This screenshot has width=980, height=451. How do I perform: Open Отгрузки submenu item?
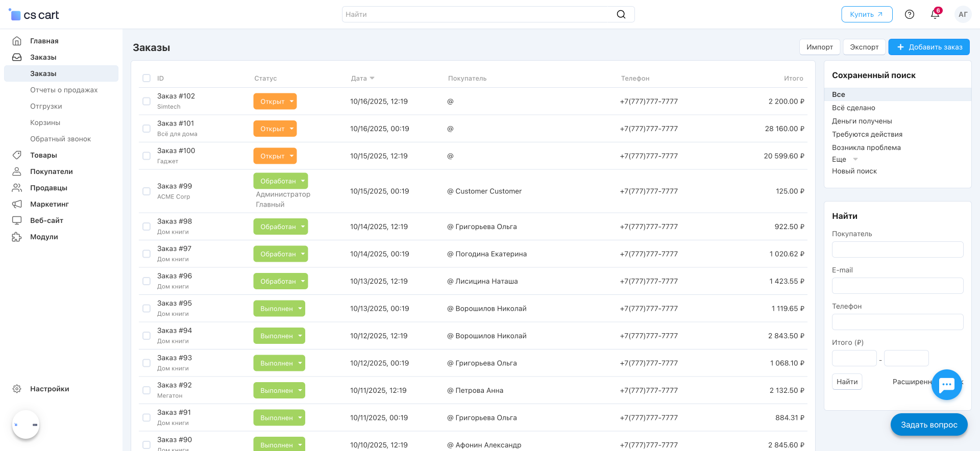(x=46, y=106)
